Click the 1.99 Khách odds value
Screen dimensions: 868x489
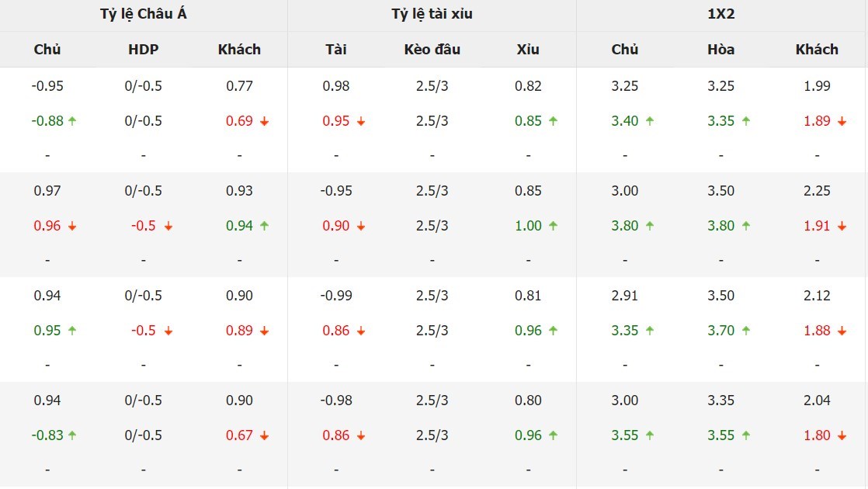(817, 85)
